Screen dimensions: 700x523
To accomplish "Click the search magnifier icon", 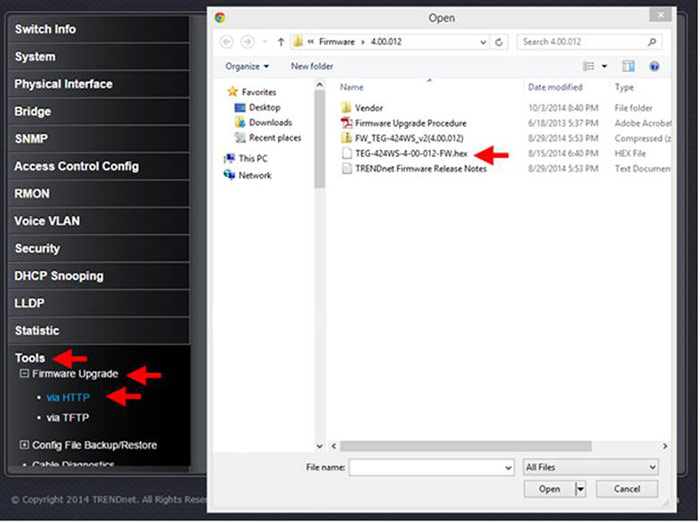I will coord(652,42).
